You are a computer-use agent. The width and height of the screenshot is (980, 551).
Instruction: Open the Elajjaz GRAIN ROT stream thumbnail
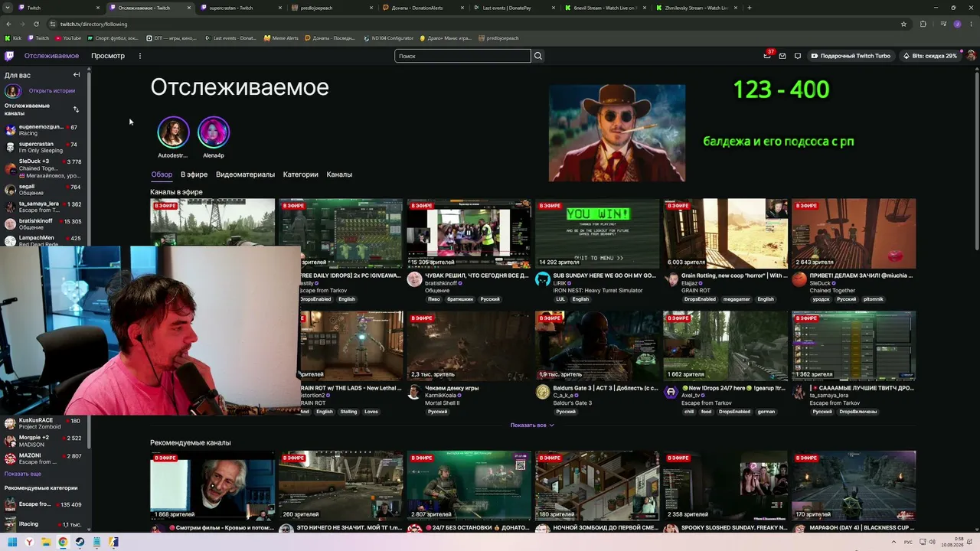tap(725, 233)
